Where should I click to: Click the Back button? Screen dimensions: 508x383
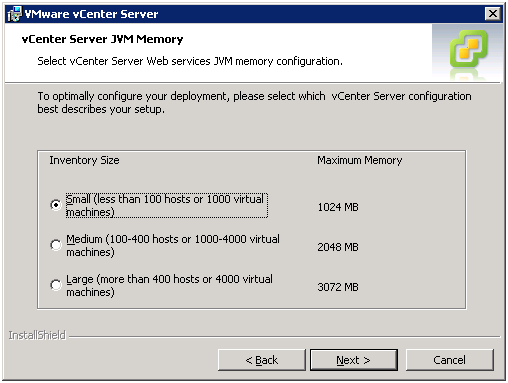(x=262, y=360)
